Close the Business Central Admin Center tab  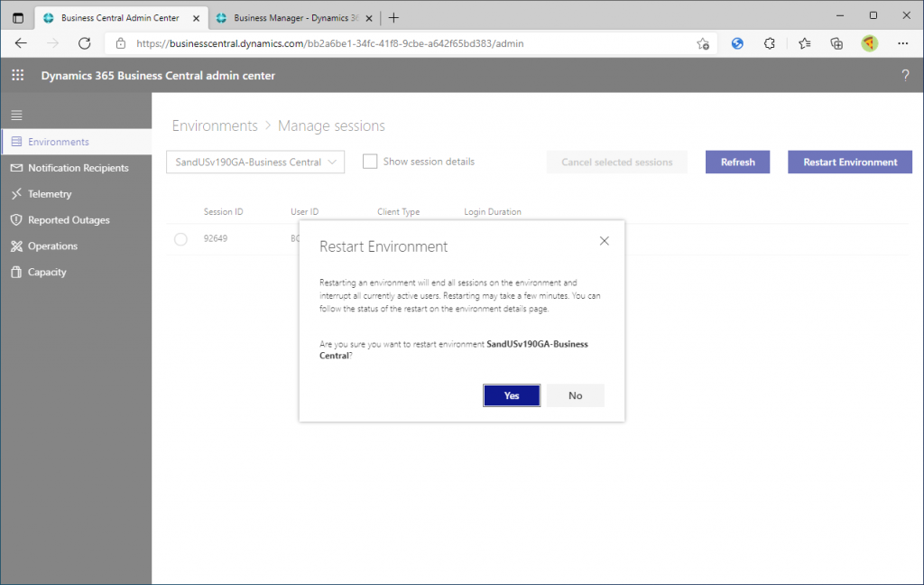[x=196, y=18]
